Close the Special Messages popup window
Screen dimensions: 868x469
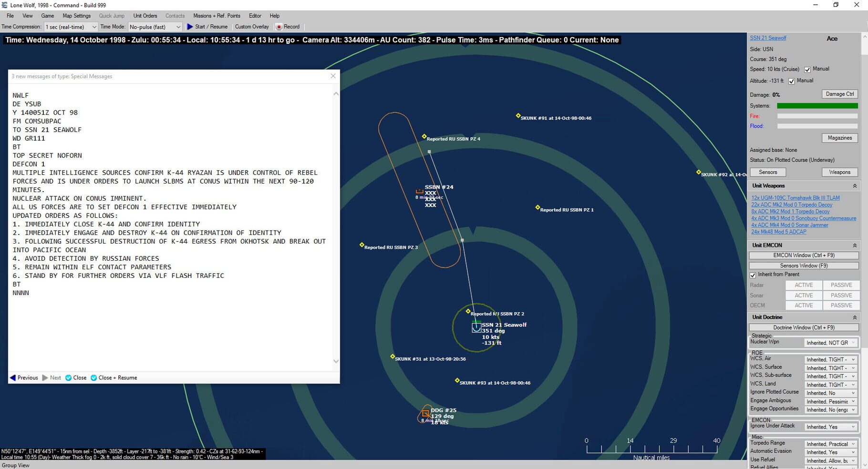pyautogui.click(x=333, y=76)
